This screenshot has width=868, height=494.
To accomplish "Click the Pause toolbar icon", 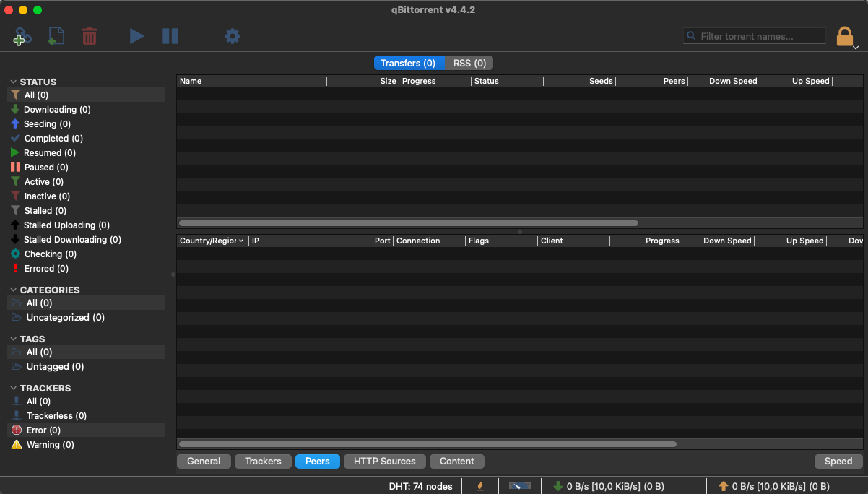I will click(x=170, y=36).
